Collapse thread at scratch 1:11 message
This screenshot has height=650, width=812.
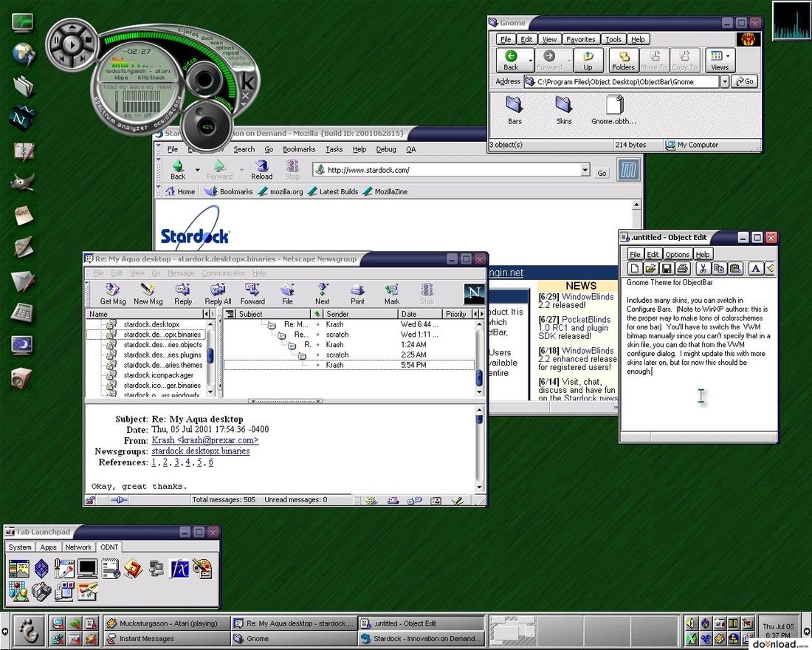(281, 335)
